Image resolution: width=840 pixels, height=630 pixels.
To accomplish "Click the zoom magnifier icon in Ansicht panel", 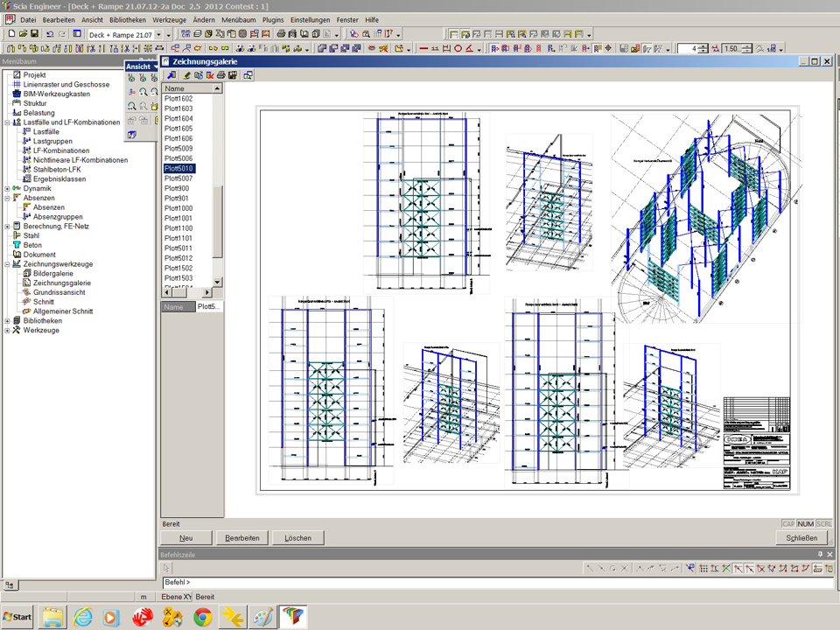I will 143,92.
